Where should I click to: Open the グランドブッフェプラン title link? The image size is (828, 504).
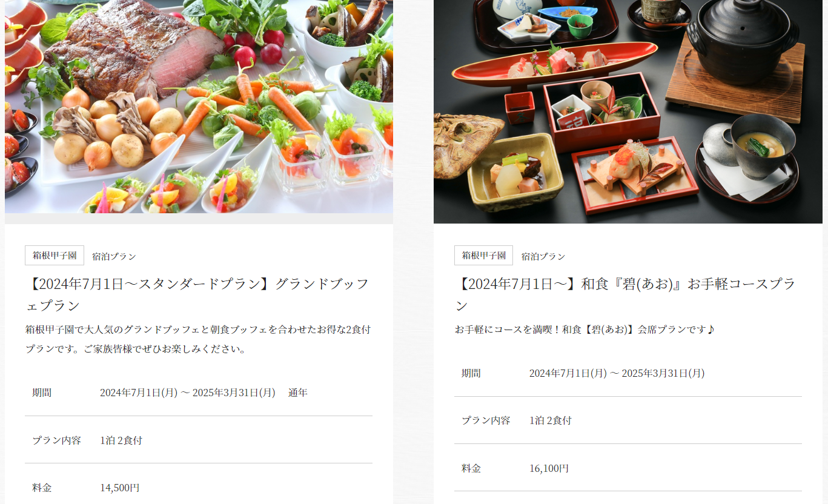pyautogui.click(x=197, y=294)
